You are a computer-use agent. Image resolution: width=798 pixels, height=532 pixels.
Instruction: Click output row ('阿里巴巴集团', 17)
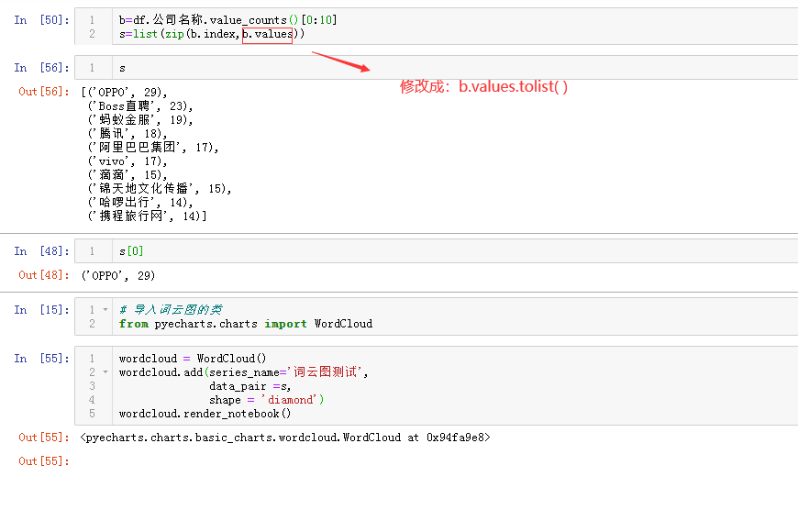[x=153, y=147]
